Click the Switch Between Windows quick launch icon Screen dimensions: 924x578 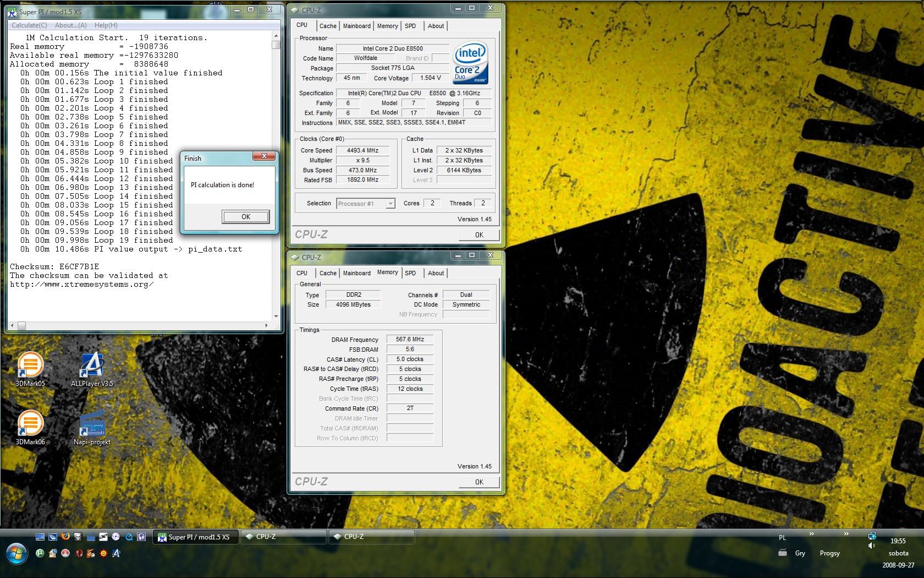53,537
